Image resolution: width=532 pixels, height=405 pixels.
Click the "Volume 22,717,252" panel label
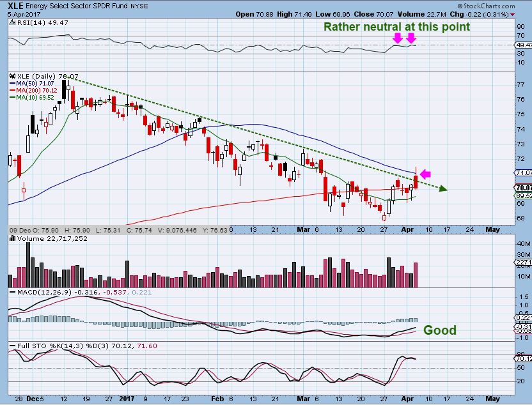[x=52, y=239]
